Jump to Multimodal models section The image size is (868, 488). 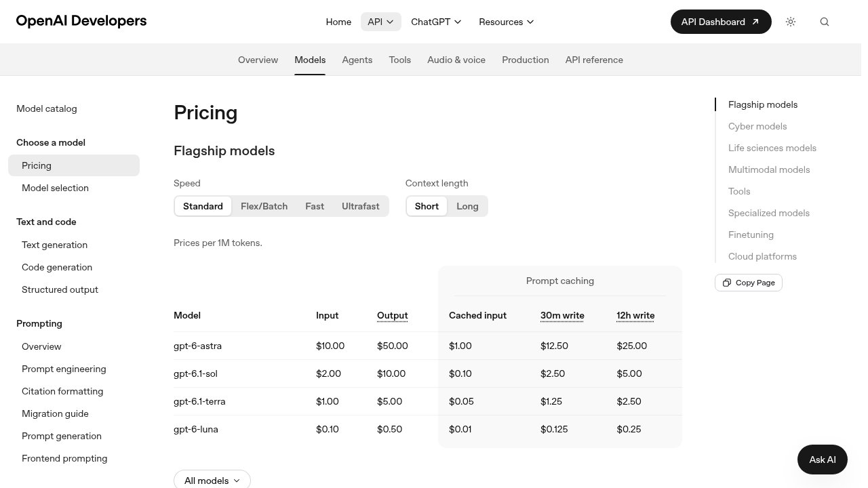point(769,169)
